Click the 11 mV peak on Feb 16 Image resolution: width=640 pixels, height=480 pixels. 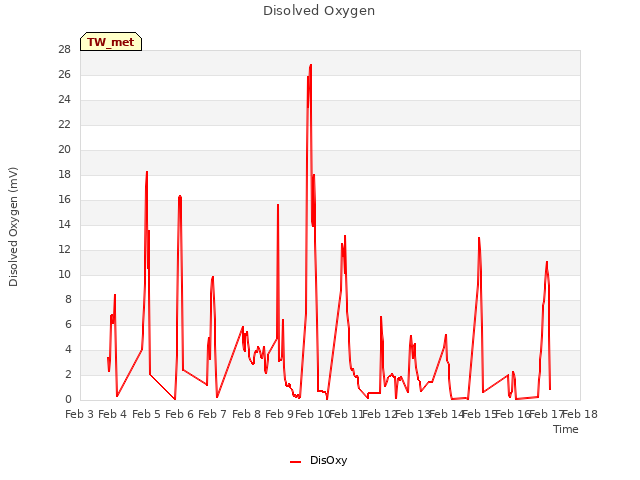547,262
